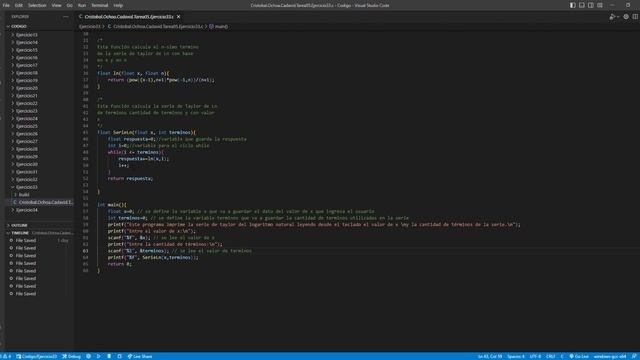Click the errors and warnings status bar indicator

point(6,356)
